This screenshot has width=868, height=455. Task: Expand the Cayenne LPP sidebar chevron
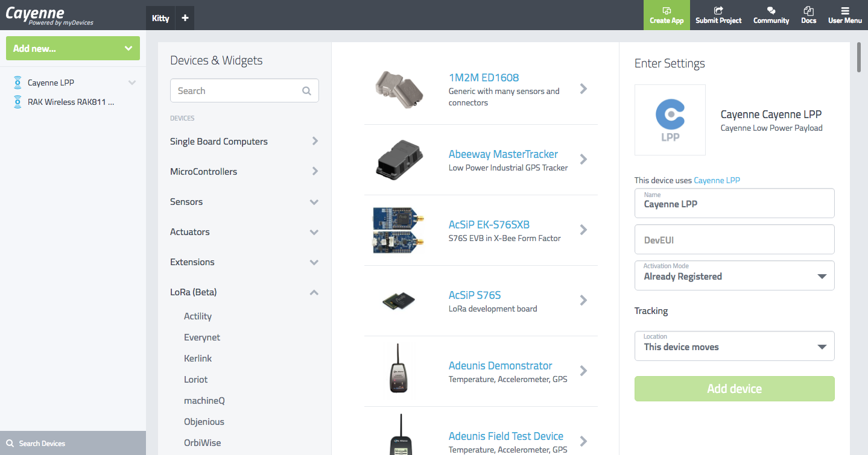point(132,83)
